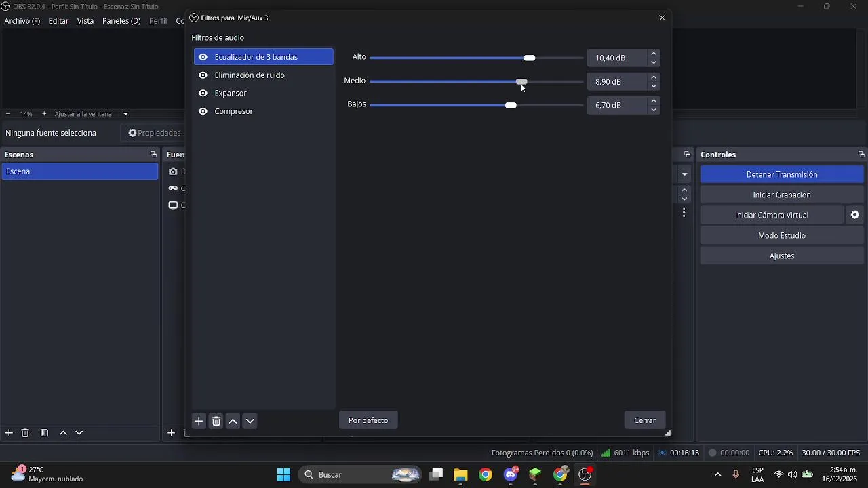Remove selected scene with trash icon
Viewport: 868px width, 488px height.
pyautogui.click(x=25, y=433)
